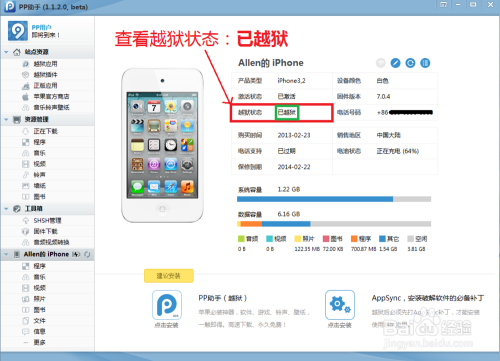Open 音乐铃声壁纸 in the sidebar
This screenshot has height=361, width=500.
point(51,107)
